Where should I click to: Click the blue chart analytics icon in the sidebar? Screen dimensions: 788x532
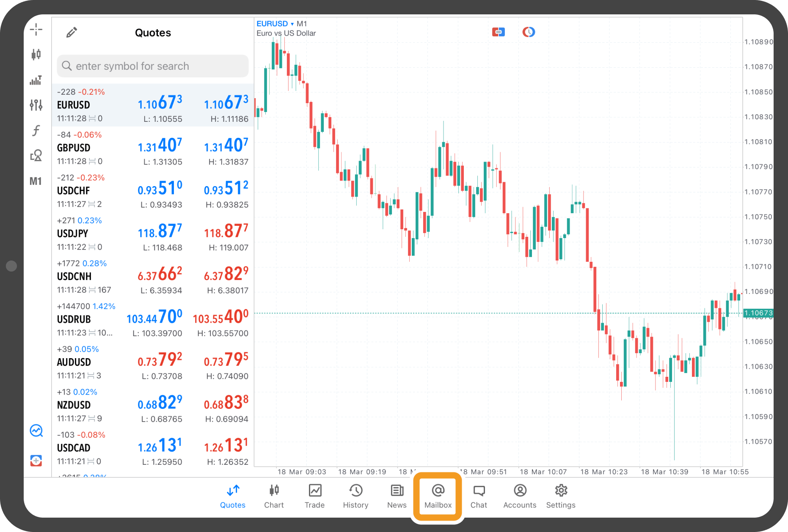[36, 431]
